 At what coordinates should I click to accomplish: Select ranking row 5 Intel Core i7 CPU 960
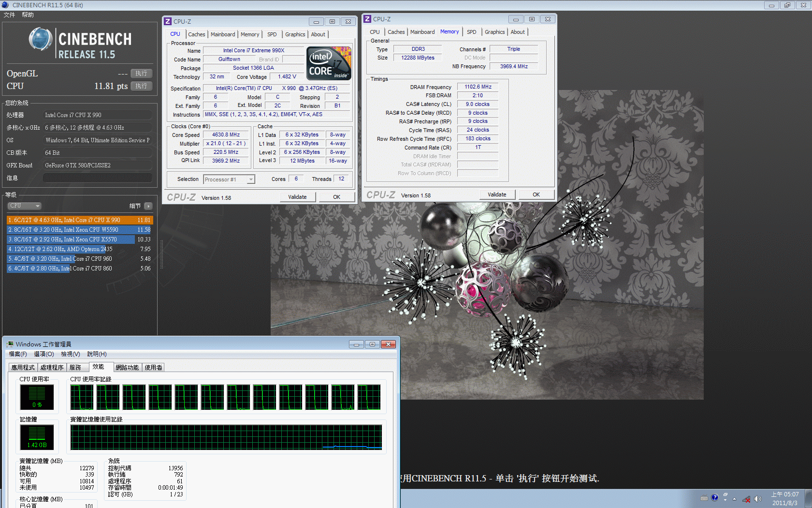coord(80,259)
